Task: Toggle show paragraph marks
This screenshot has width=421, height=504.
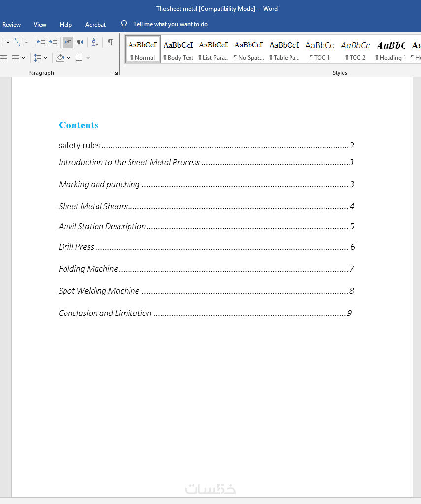Action: point(110,42)
